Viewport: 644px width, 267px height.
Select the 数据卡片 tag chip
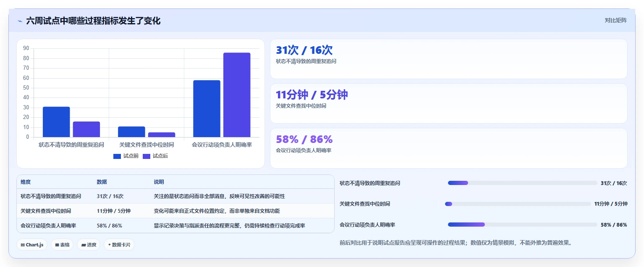tap(119, 245)
